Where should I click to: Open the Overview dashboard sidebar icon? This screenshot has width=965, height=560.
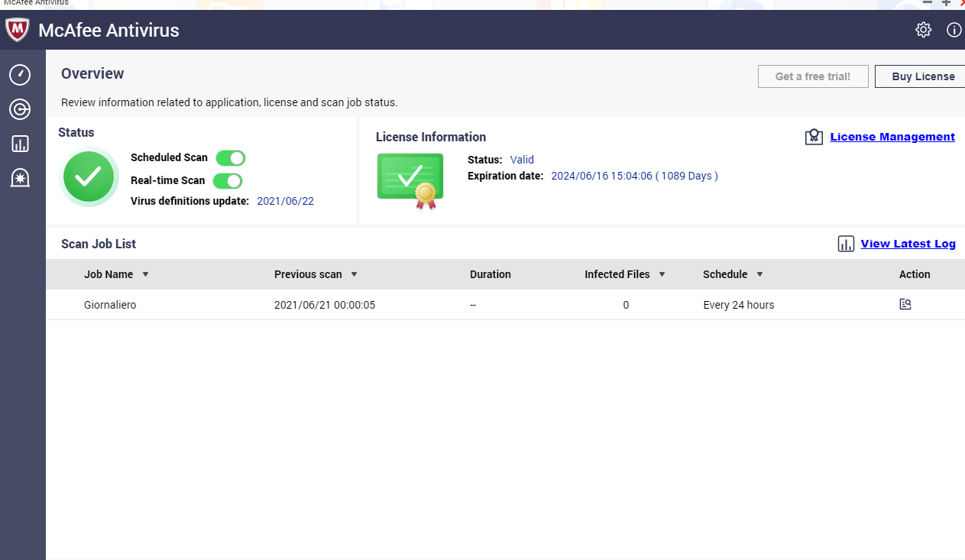pyautogui.click(x=20, y=75)
